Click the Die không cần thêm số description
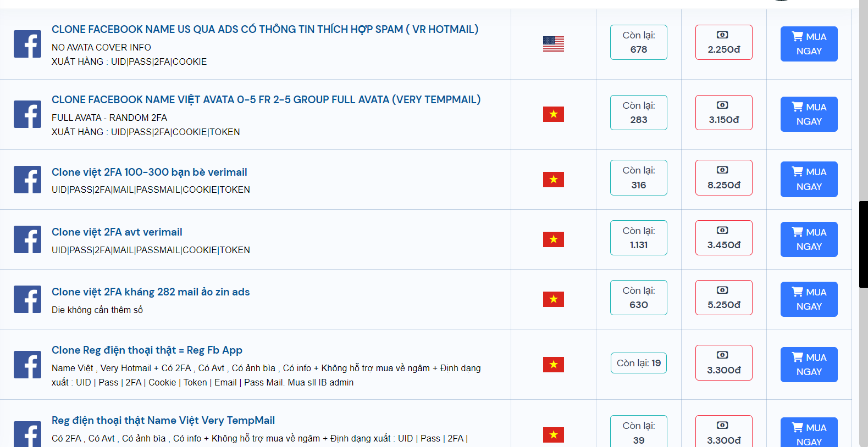 tap(97, 310)
